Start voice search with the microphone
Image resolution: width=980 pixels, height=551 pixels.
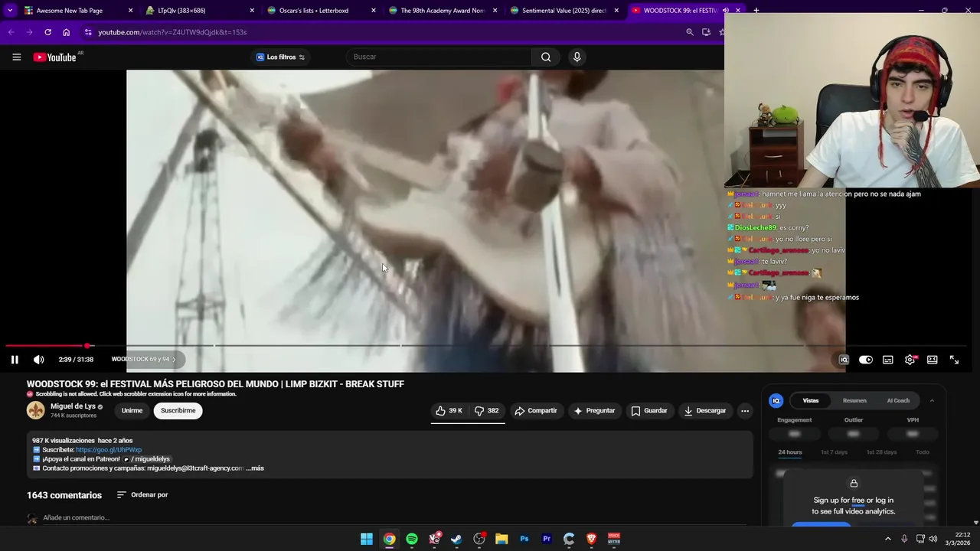(577, 57)
